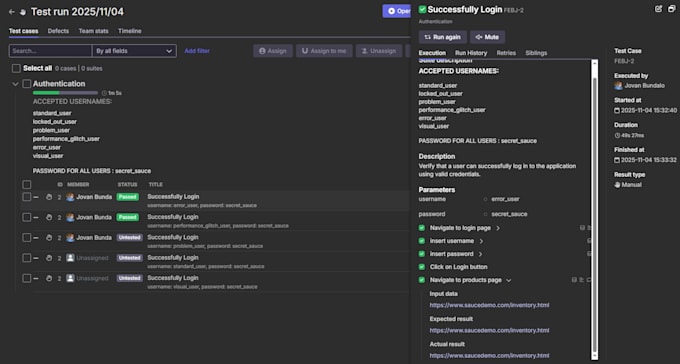The width and height of the screenshot is (680, 364).
Task: Expand the Navigate to login page step
Action: coord(498,228)
